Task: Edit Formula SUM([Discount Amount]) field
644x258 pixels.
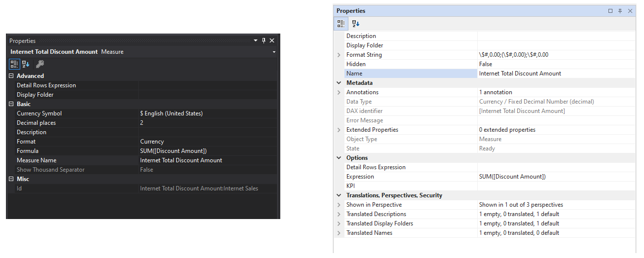Action: (209, 151)
